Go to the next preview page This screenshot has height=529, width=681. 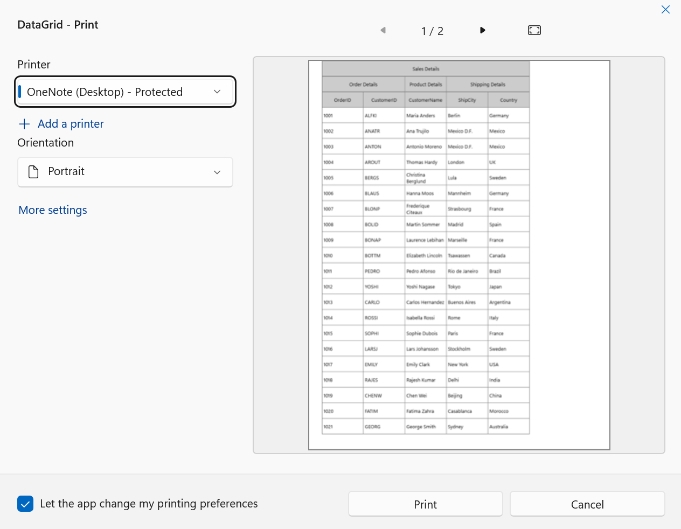click(482, 30)
